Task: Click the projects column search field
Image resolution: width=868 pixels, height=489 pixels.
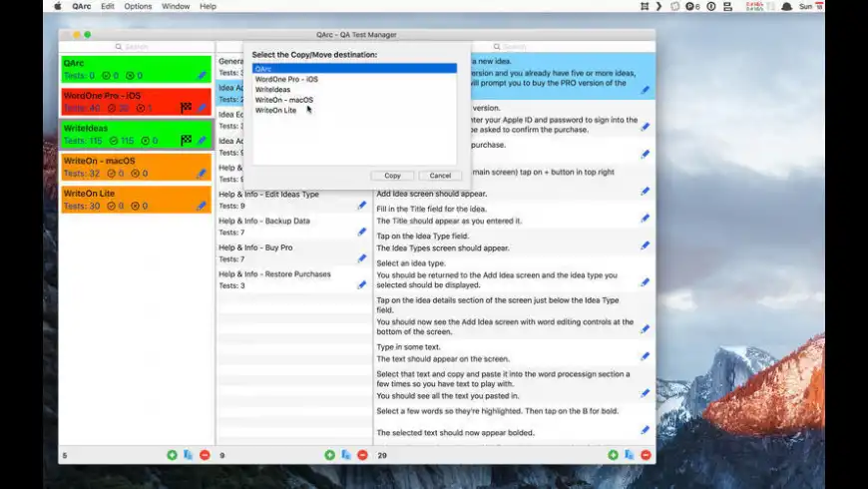Action: 136,47
